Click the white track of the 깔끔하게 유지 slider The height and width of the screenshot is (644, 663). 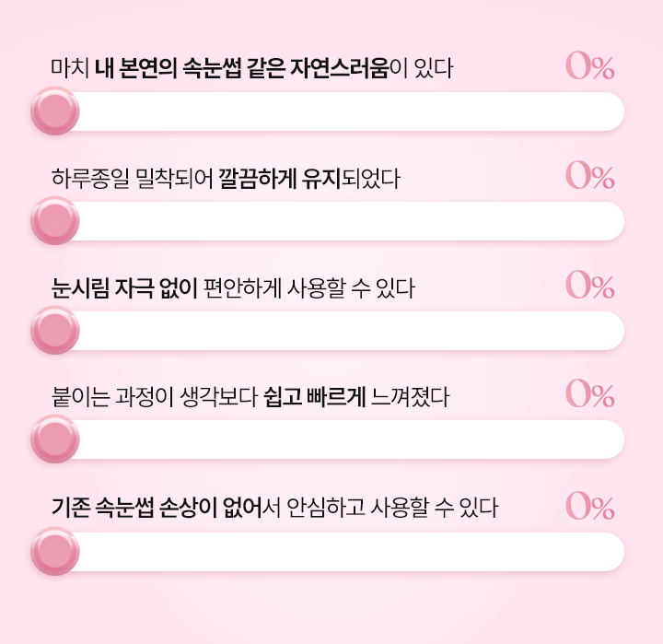click(350, 221)
